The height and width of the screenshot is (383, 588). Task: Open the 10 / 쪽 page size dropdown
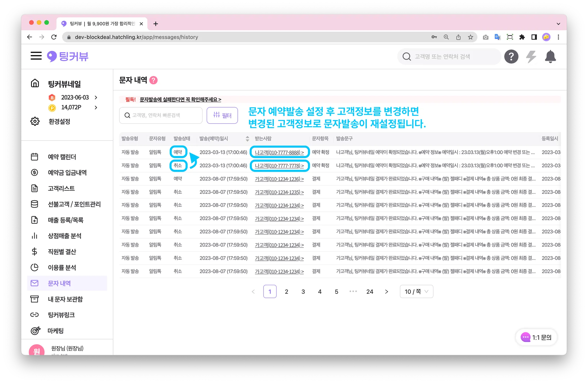click(x=416, y=291)
